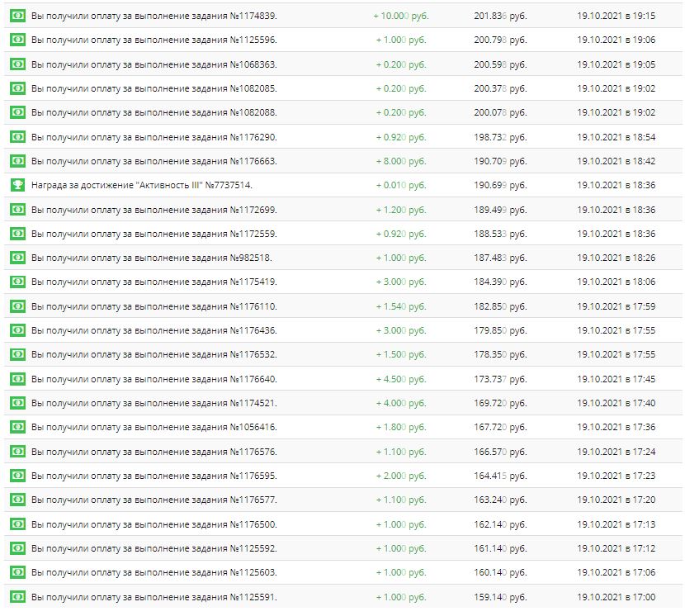This screenshot has height=616, width=685.
Task: Click the balance value 179.850 руб.
Action: tap(501, 330)
